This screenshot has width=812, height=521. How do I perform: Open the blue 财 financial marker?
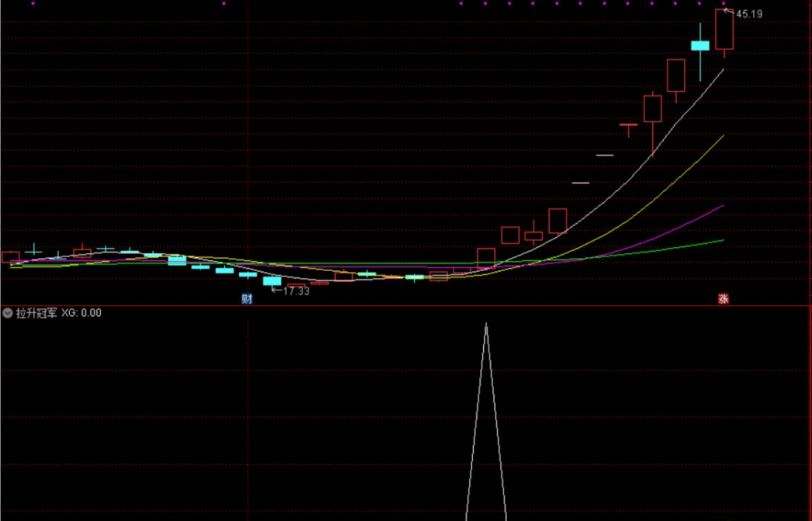tap(247, 299)
